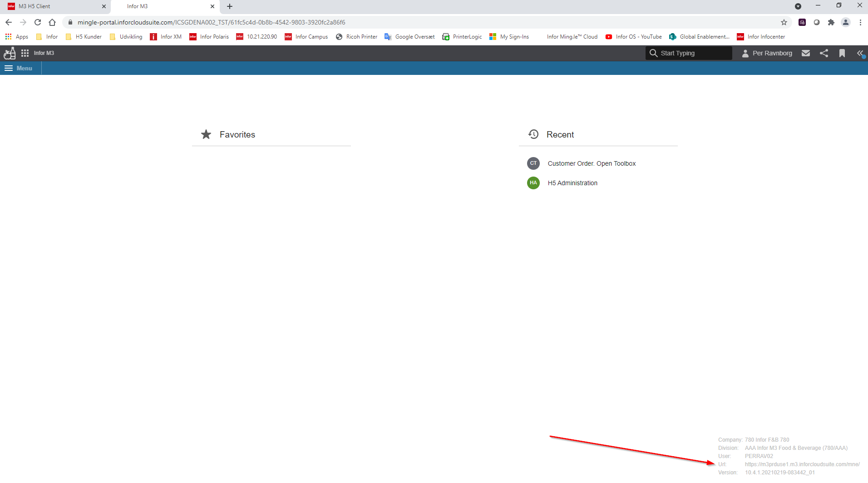Open Customer Order. Open Toolbox
Viewport: 868px width, 483px height.
click(592, 163)
